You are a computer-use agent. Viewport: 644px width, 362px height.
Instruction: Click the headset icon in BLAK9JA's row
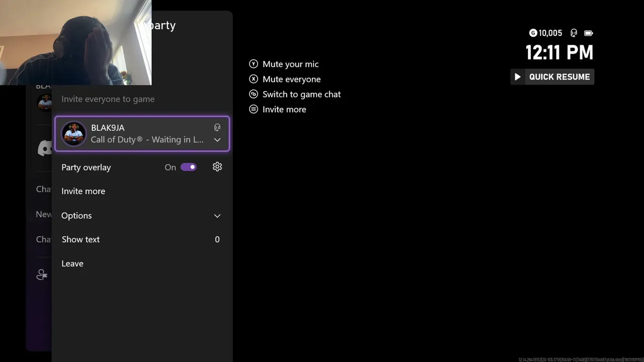pos(217,128)
